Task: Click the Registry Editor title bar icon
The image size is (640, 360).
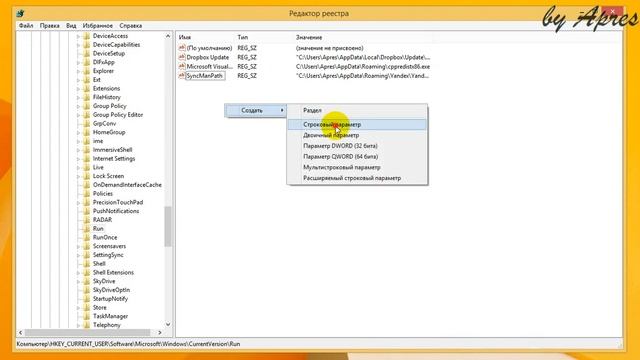Action: tap(20, 13)
